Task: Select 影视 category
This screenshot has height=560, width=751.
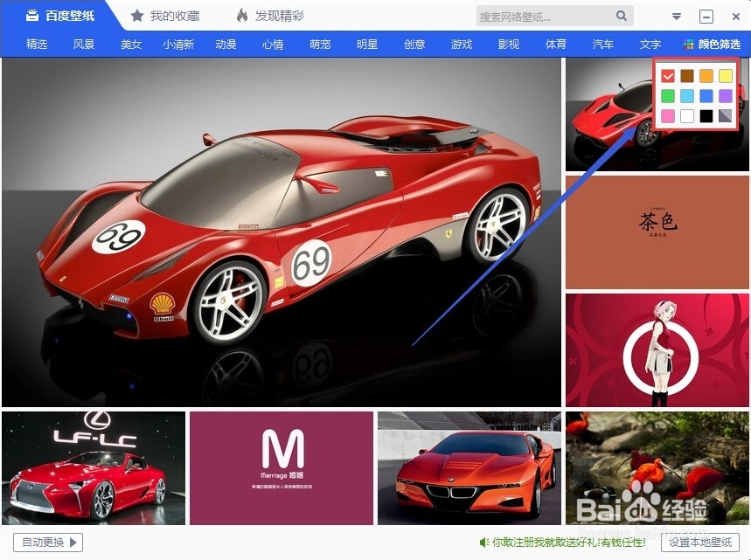Action: [509, 45]
